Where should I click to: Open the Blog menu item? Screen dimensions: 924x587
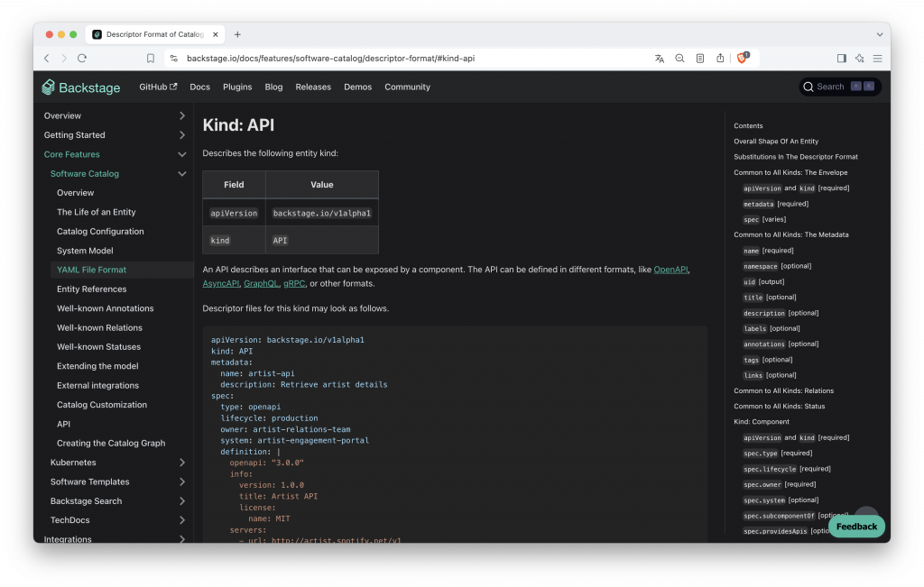point(273,87)
